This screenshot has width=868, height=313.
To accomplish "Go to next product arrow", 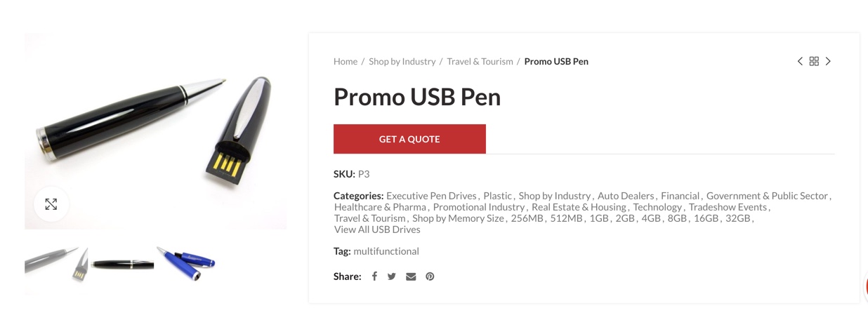I will click(828, 62).
